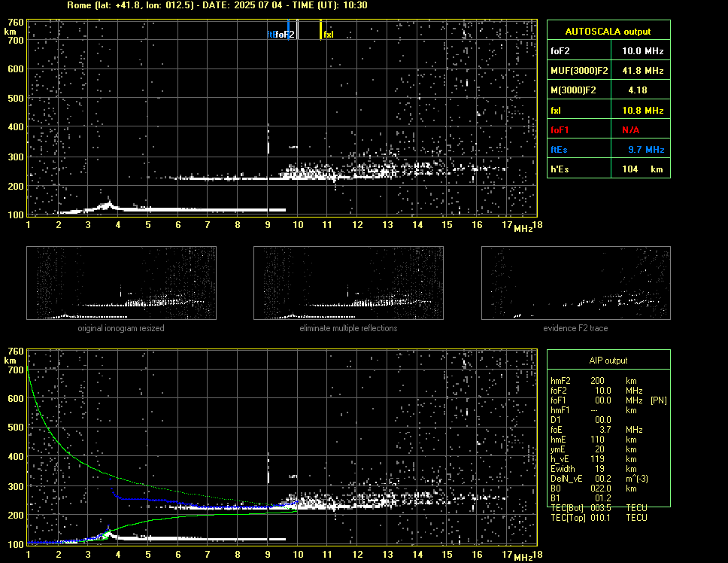This screenshot has height=563, width=728.
Task: Click the "01.2" B1 value
Action: click(x=603, y=498)
